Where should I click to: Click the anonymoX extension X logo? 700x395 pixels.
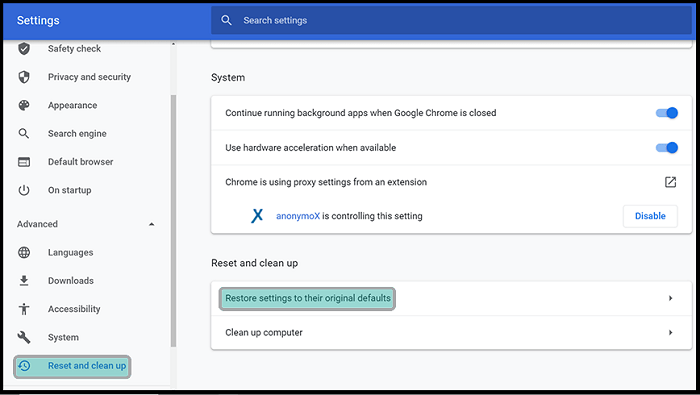point(257,216)
